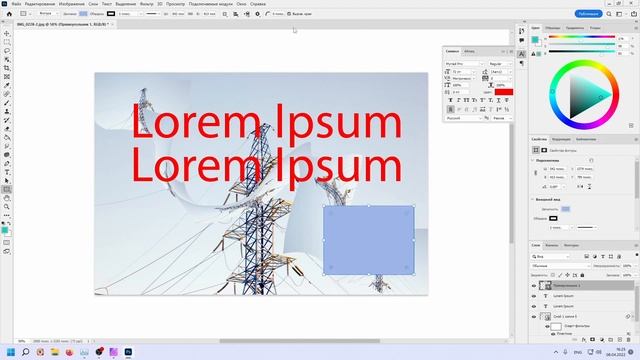Hide the first Lorem Ipsum text layer
The image size is (640, 360).
pos(534,296)
